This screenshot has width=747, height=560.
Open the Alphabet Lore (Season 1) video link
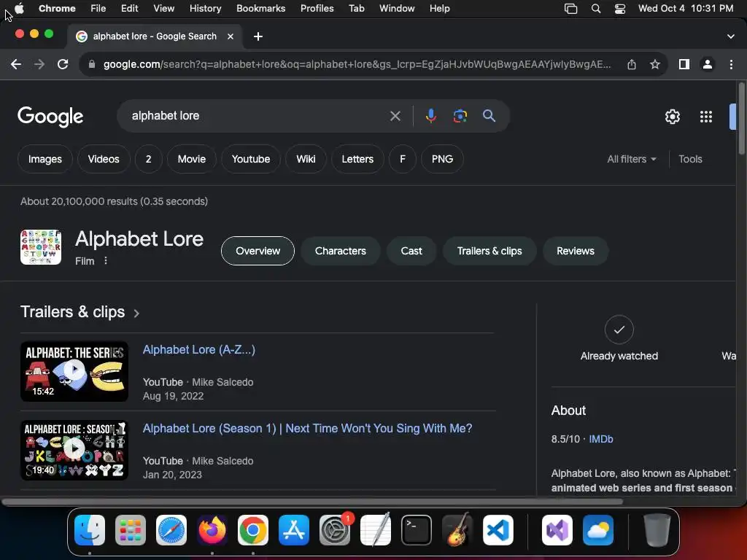tap(307, 428)
